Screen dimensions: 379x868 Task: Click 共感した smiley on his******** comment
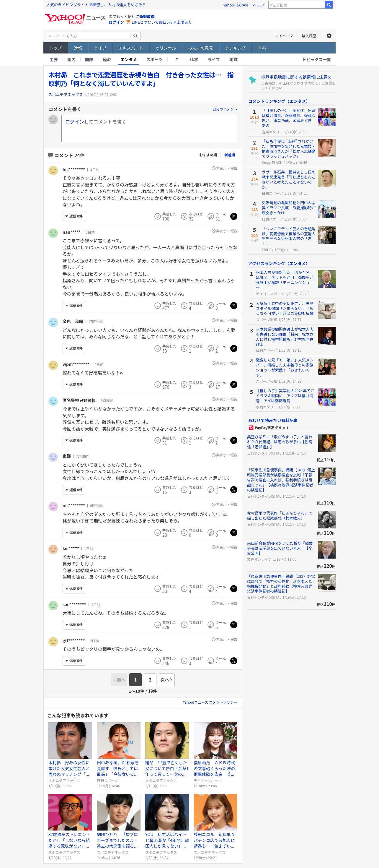(x=157, y=216)
